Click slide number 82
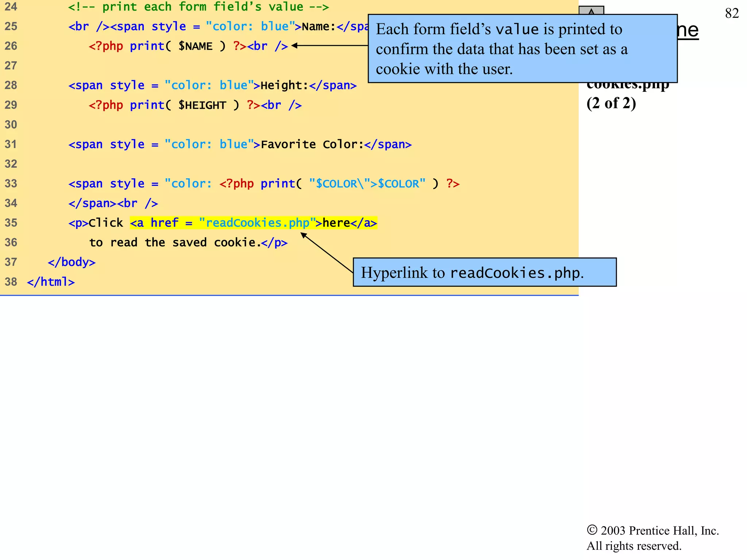The height and width of the screenshot is (560, 747). pos(732,13)
